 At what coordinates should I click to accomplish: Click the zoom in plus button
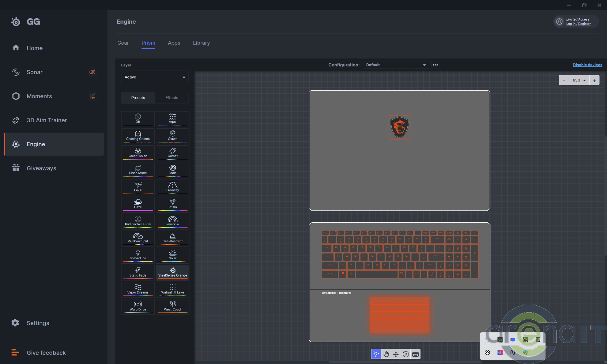click(594, 80)
